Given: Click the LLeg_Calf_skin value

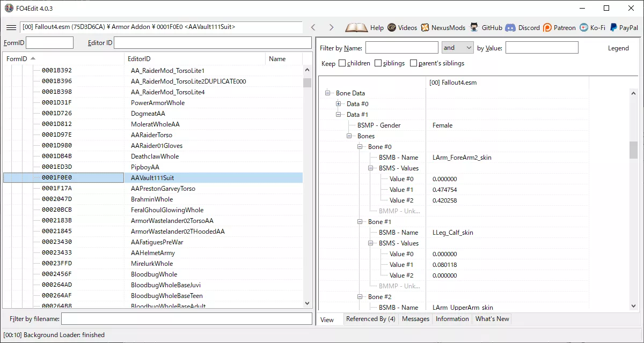Looking at the screenshot, I should (x=453, y=233).
